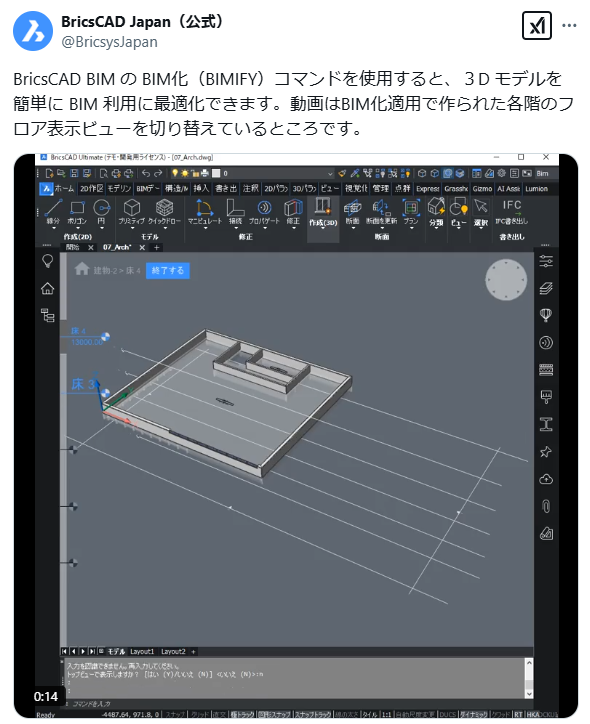Viewport: 590px width, 724px height.
Task: Select the プラン plan tool
Action: click(x=411, y=211)
